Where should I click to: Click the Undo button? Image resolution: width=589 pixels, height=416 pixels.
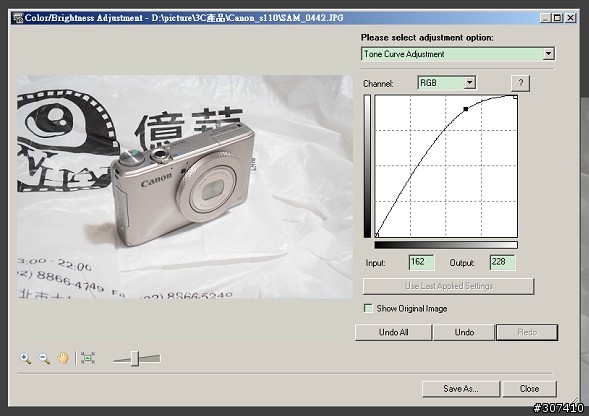pos(464,332)
